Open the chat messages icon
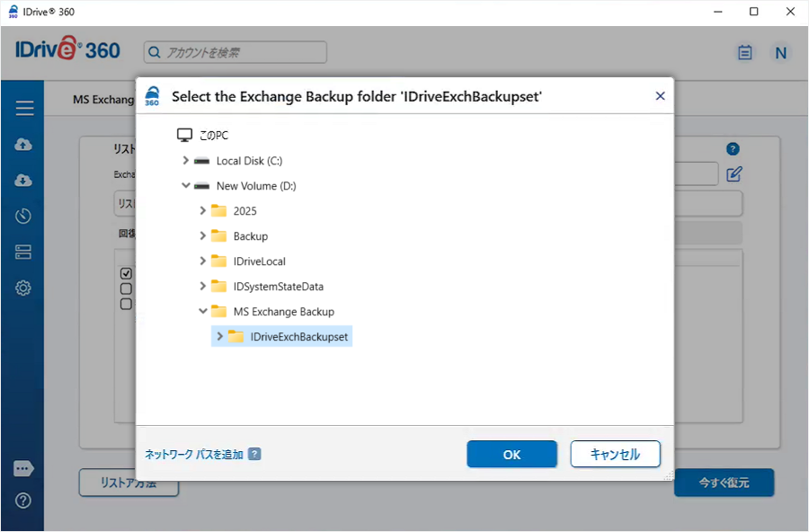Viewport: 809px width, 532px height. pos(24,468)
